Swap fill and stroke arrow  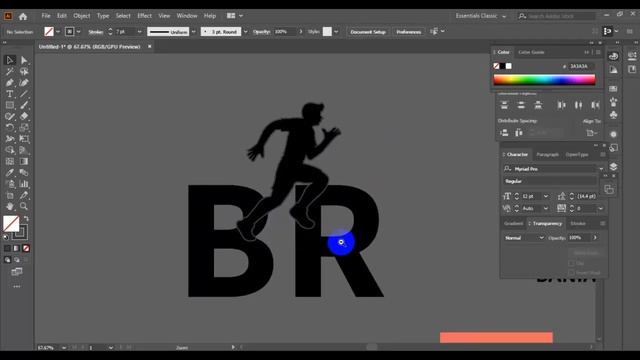tap(27, 219)
